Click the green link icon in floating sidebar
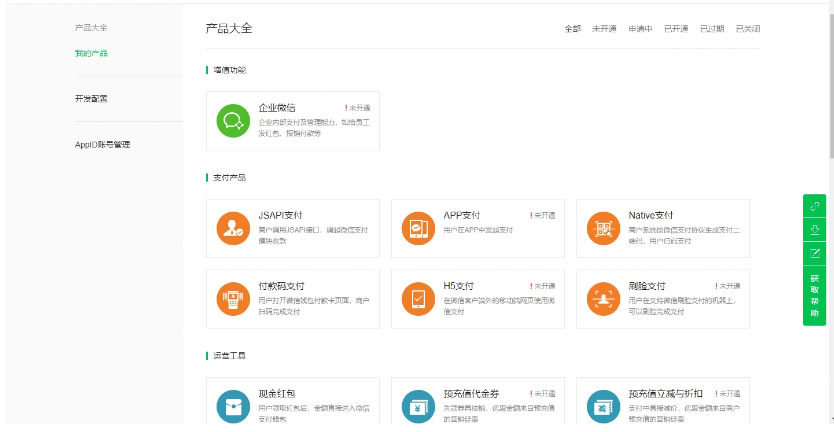This screenshot has width=834, height=432. 815,206
